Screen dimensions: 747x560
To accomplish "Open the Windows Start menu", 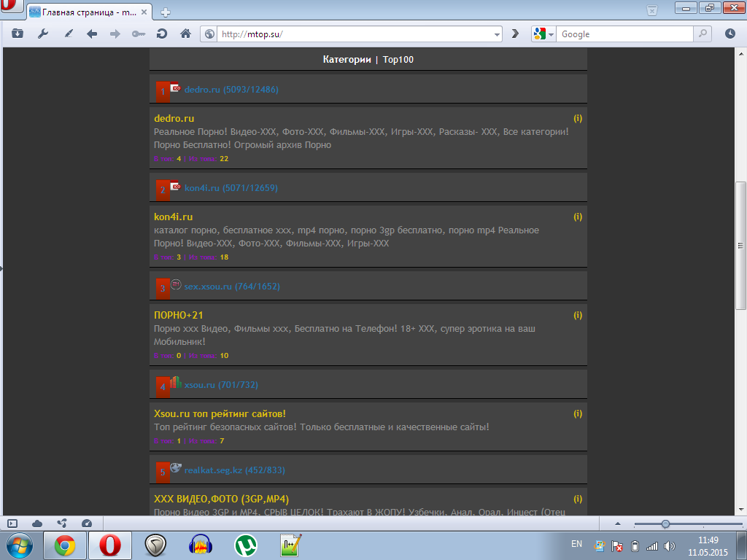I will (20, 545).
